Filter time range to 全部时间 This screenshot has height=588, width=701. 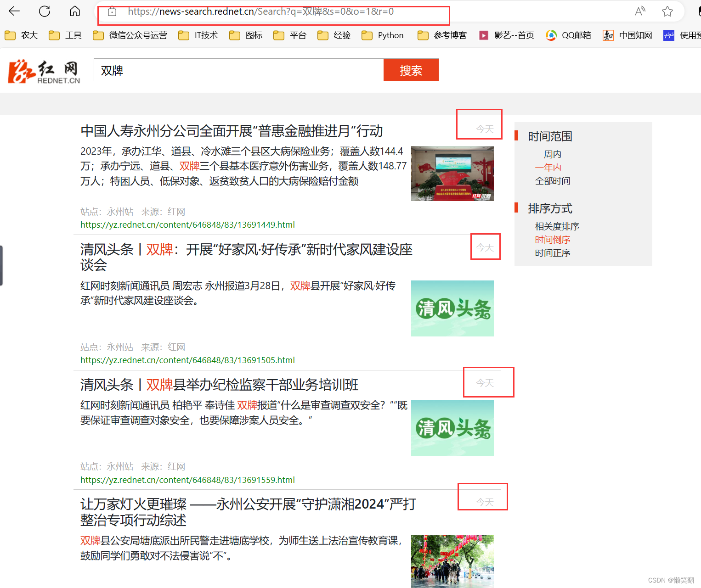553,181
